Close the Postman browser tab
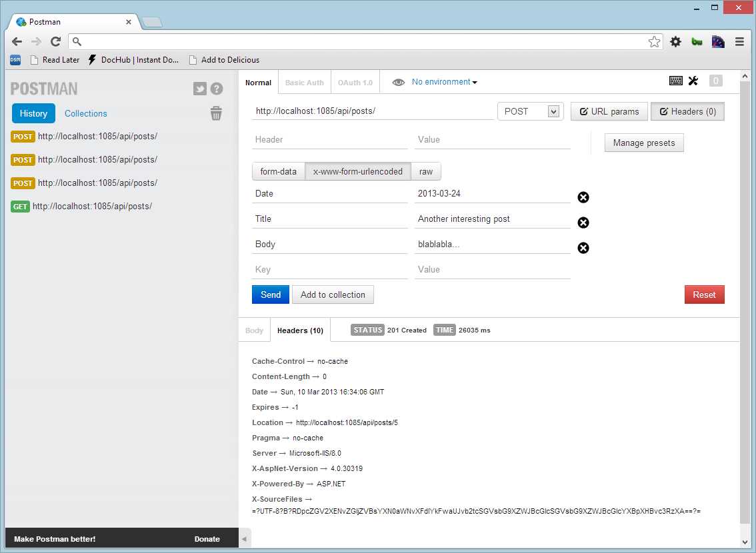The image size is (756, 553). click(x=128, y=22)
